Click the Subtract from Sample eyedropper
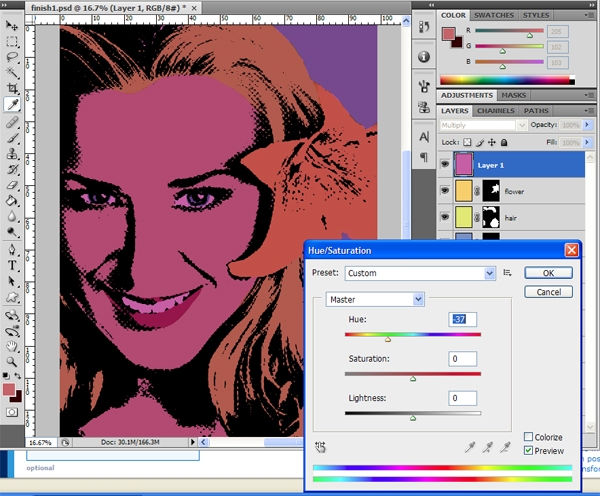The width and height of the screenshot is (600, 496). pos(505,447)
